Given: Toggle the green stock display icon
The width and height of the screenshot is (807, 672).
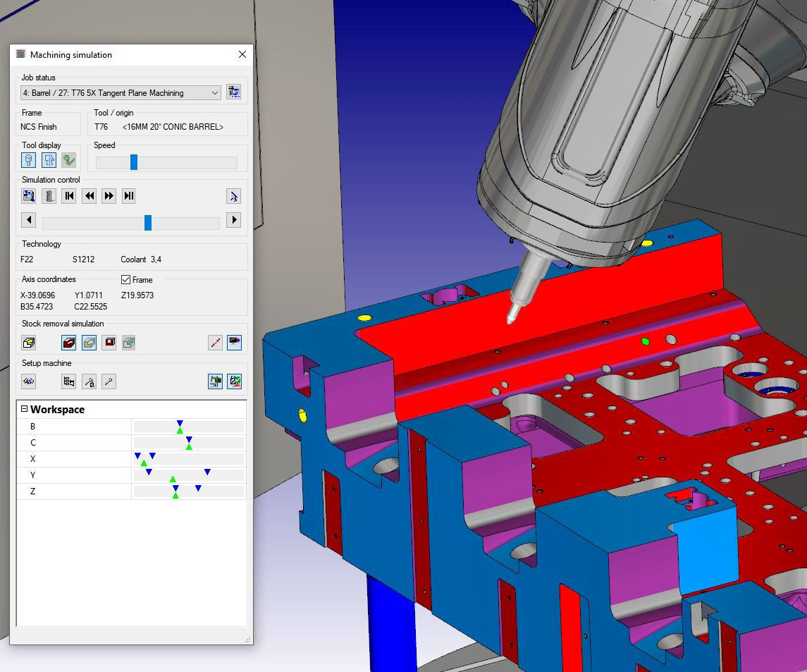Looking at the screenshot, I should point(89,343).
